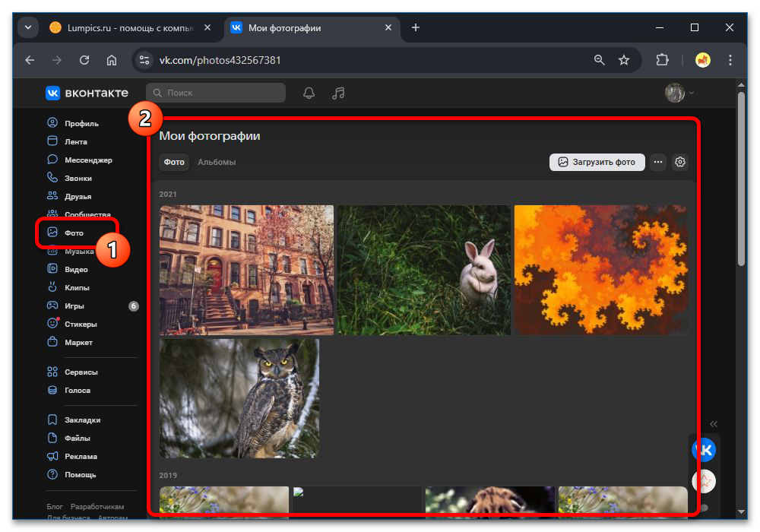Open Сервисы section
760x532 pixels.
(73, 372)
